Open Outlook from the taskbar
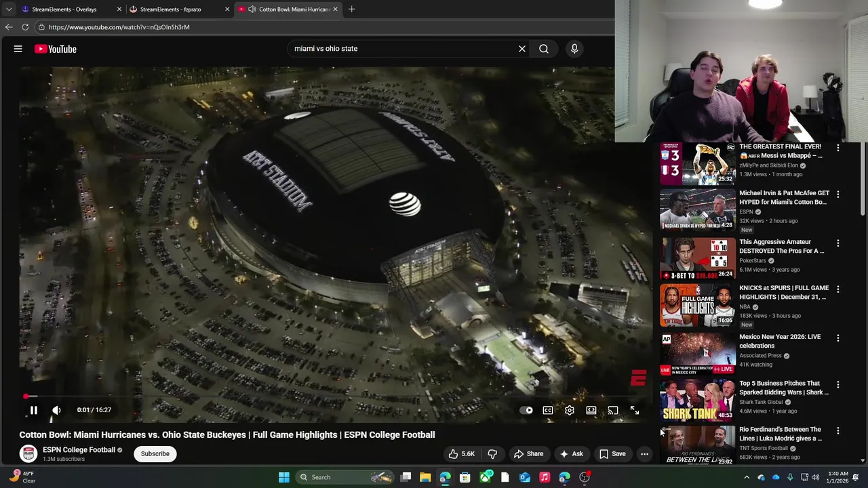The width and height of the screenshot is (868, 488). [x=525, y=477]
